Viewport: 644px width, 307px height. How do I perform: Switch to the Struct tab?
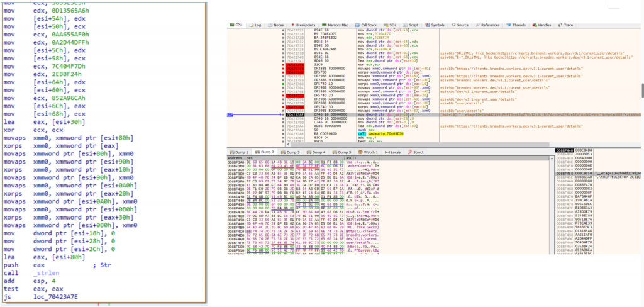click(x=418, y=152)
